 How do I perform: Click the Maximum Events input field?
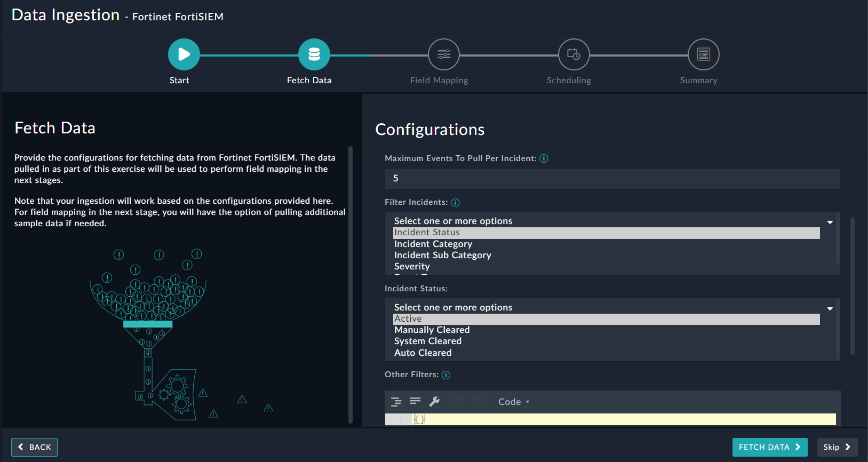pyautogui.click(x=612, y=179)
